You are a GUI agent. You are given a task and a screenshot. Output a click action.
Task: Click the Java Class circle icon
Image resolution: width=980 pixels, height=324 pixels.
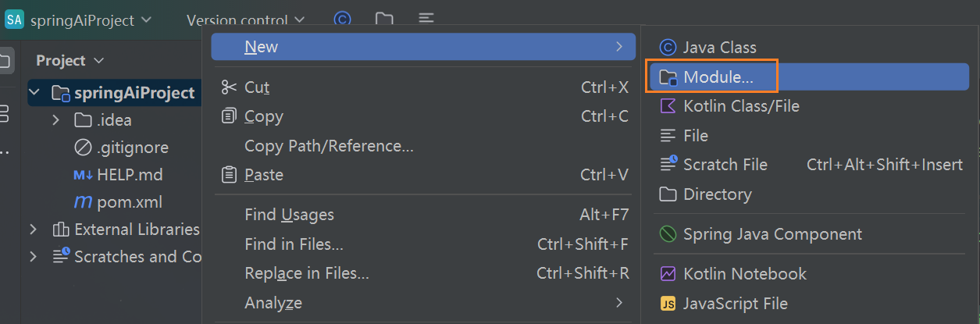pyautogui.click(x=668, y=48)
